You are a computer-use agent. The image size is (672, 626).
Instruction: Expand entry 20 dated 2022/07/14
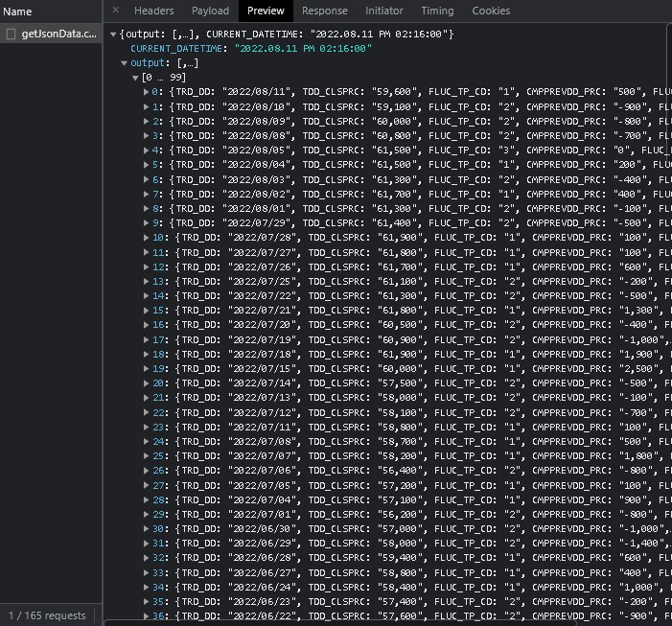tap(146, 383)
